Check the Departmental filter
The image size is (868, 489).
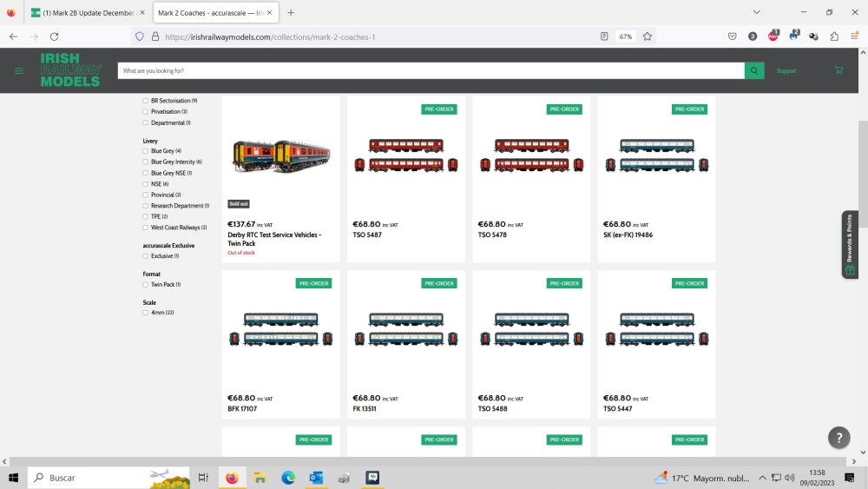pyautogui.click(x=145, y=123)
